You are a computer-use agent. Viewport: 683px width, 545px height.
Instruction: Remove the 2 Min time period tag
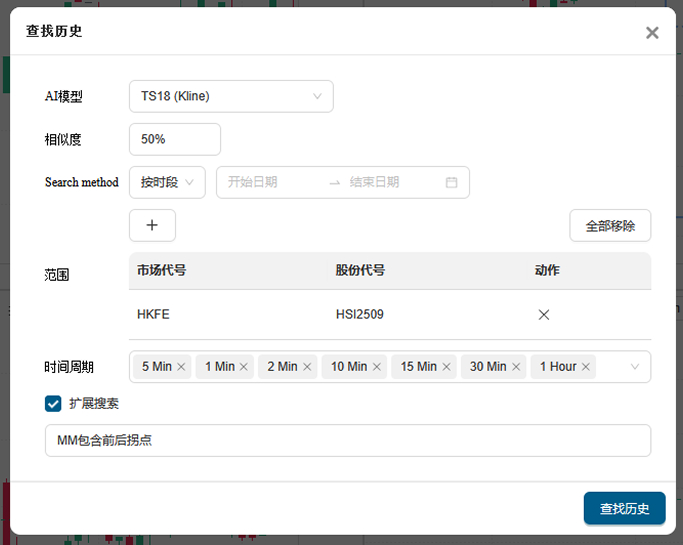pos(307,367)
